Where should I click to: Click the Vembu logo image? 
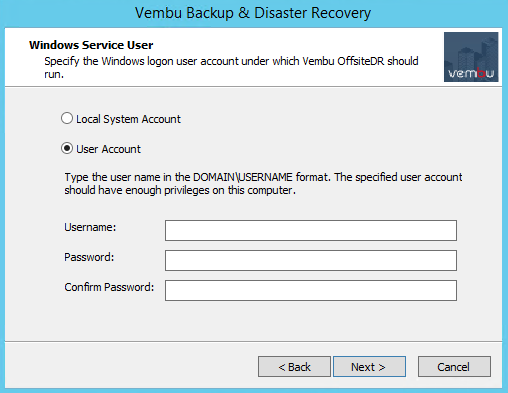[x=471, y=57]
